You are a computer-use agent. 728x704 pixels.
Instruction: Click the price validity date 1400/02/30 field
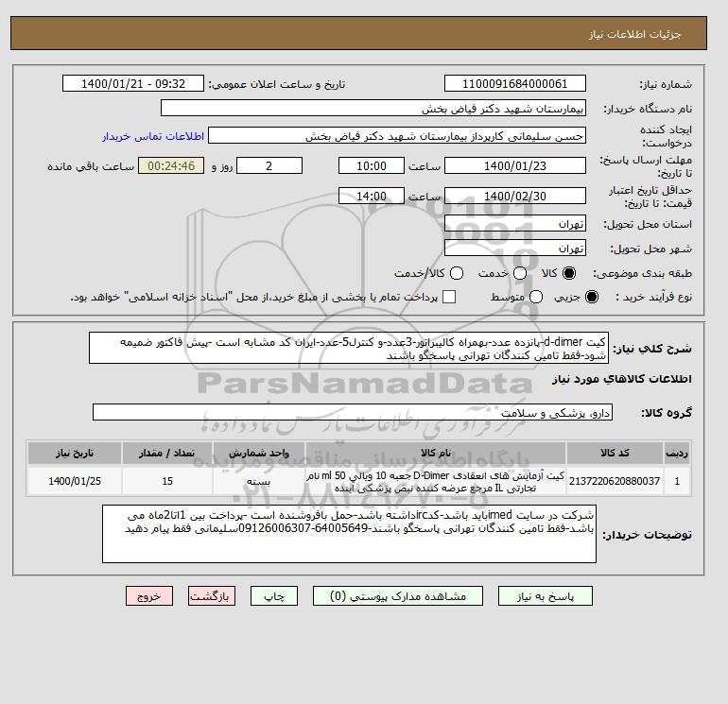pos(515,196)
